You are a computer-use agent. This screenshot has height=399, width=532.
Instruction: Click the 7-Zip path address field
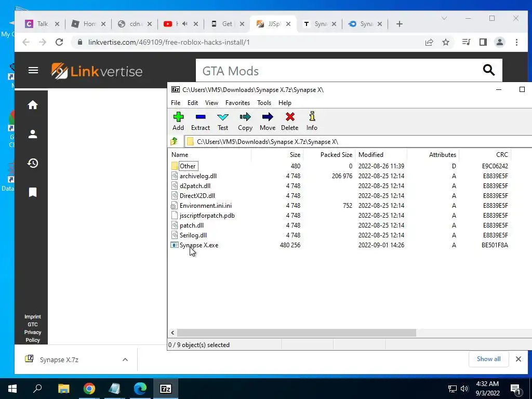[x=358, y=141]
